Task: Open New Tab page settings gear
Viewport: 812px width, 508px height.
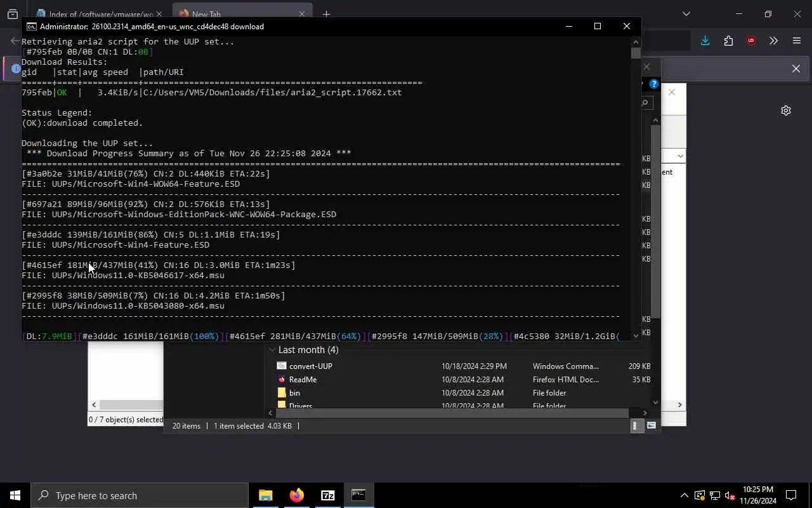Action: point(786,110)
